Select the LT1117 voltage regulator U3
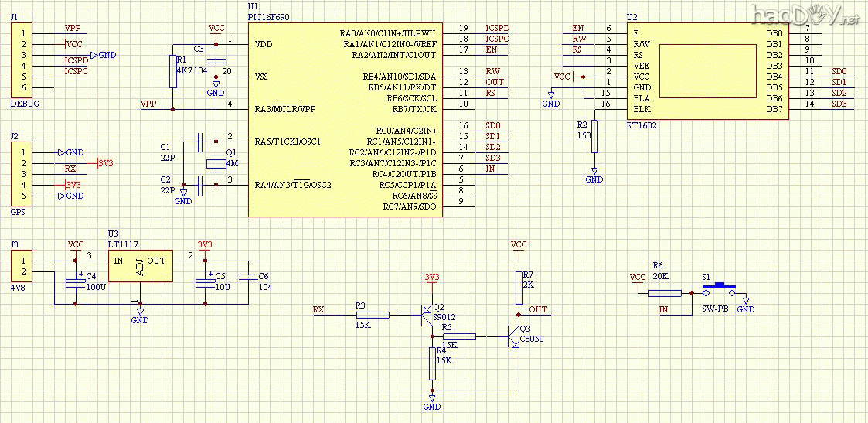Viewport: 868px width, 423px height. 140,266
